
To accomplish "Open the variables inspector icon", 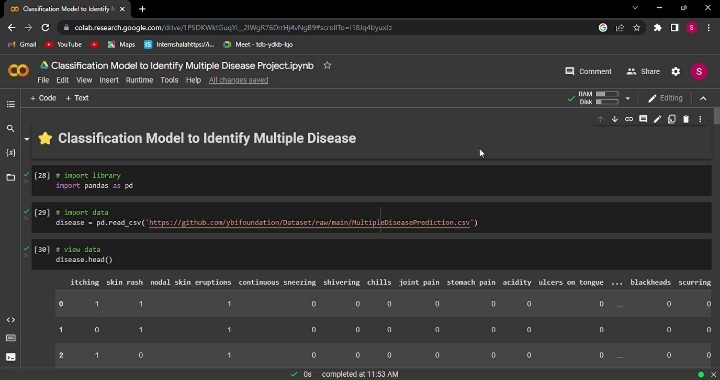I will click(11, 152).
